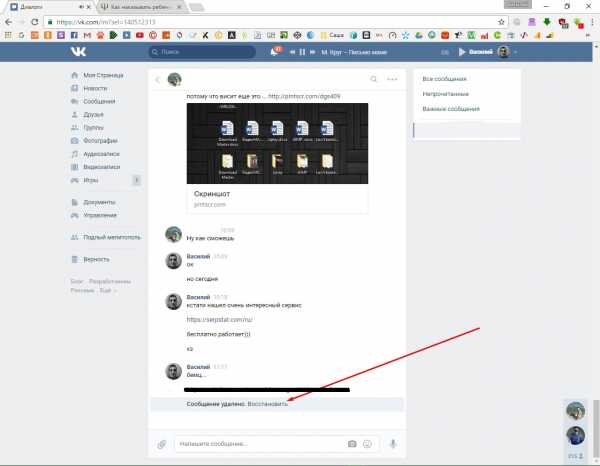Click the paperclip attach file icon
600x466 pixels.
[x=162, y=443]
